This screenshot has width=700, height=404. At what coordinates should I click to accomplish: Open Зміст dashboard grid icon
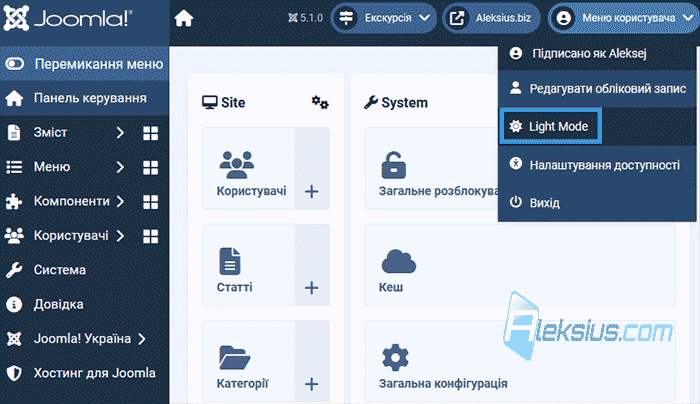(x=150, y=133)
